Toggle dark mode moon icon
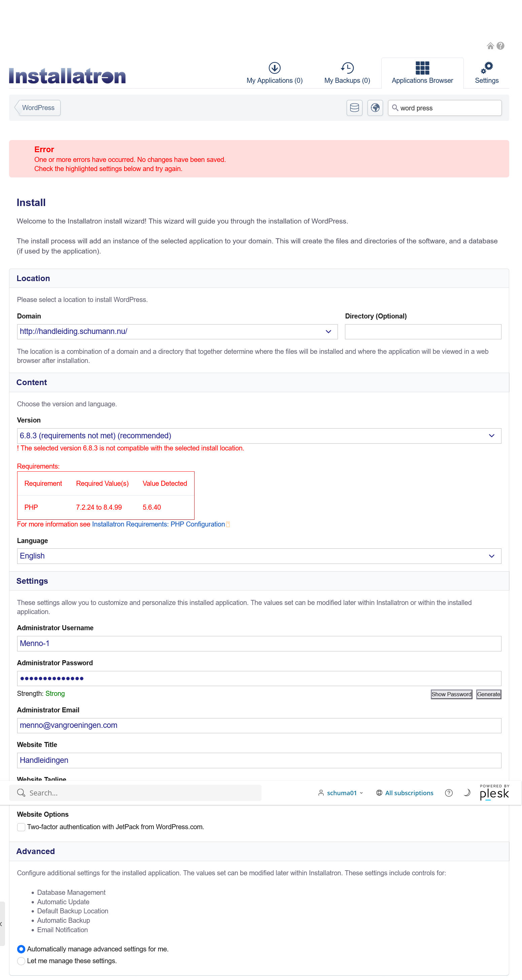This screenshot has width=522, height=980. pyautogui.click(x=467, y=793)
